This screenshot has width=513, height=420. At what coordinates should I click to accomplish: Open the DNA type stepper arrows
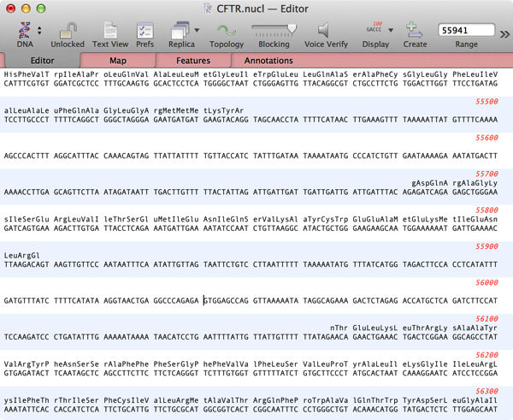click(39, 31)
